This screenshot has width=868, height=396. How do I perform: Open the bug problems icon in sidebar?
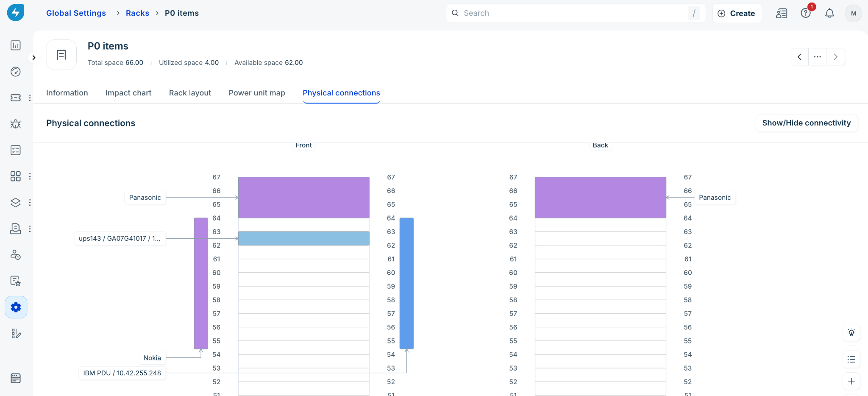pos(16,124)
